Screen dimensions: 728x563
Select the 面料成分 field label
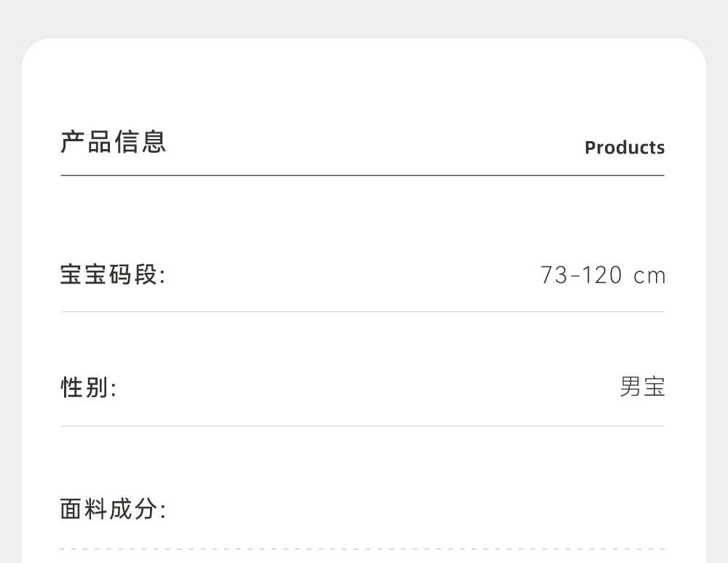pyautogui.click(x=113, y=509)
